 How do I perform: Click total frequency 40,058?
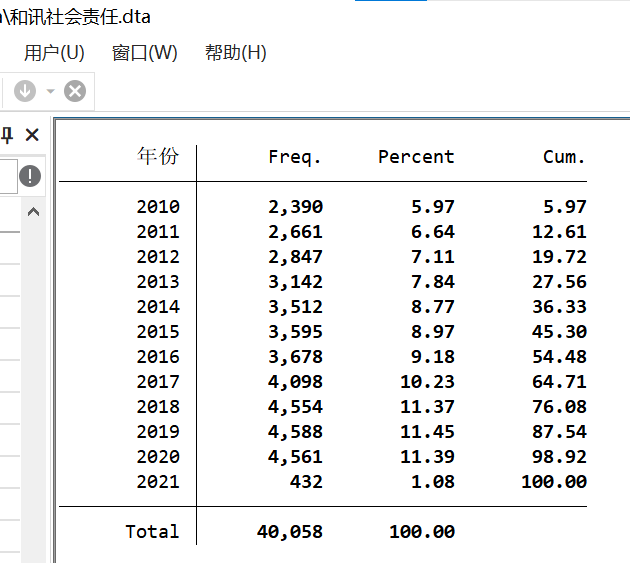(x=290, y=532)
